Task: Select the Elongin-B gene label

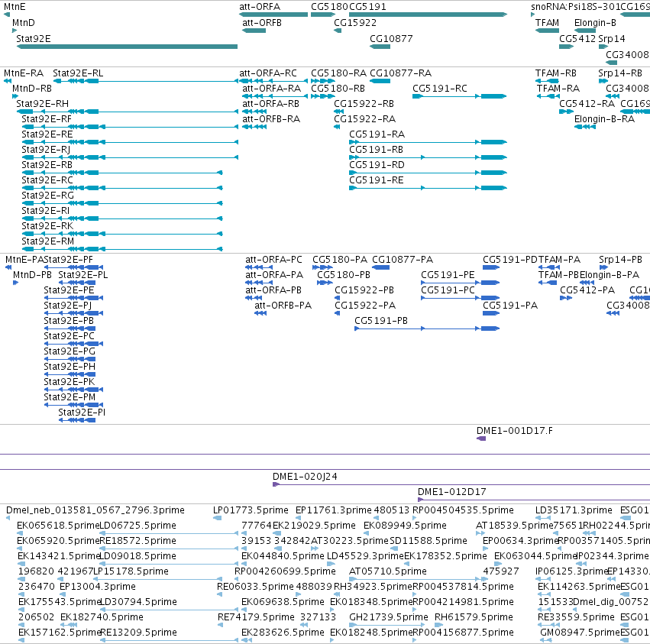Action: click(595, 23)
